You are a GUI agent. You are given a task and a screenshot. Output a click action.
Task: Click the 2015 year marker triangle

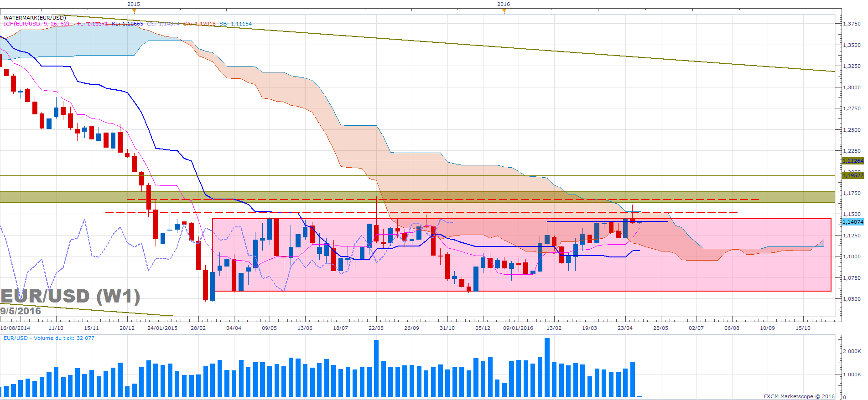point(134,11)
